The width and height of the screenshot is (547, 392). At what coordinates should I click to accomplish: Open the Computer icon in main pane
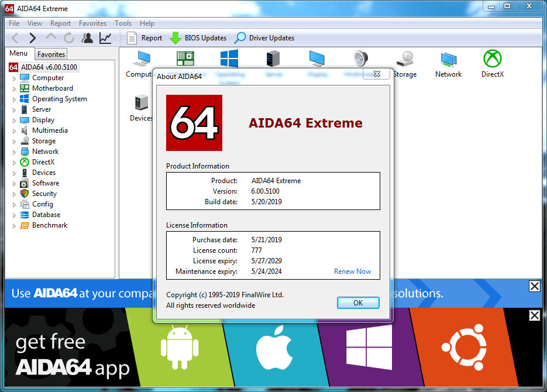(x=142, y=59)
